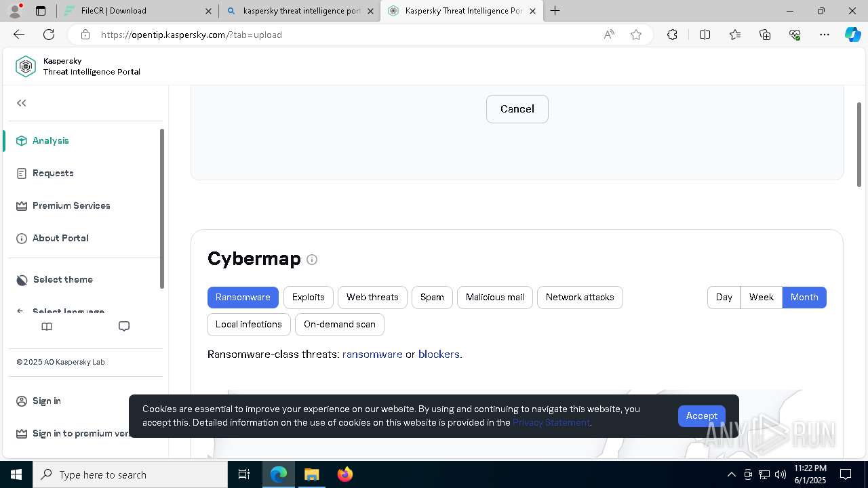Click Sign in link
The width and height of the screenshot is (868, 488).
[x=47, y=401]
